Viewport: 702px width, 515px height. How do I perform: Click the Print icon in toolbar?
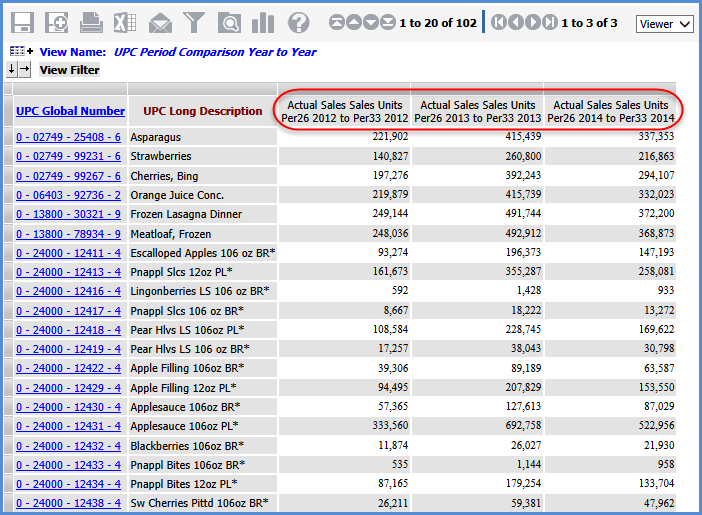(91, 22)
